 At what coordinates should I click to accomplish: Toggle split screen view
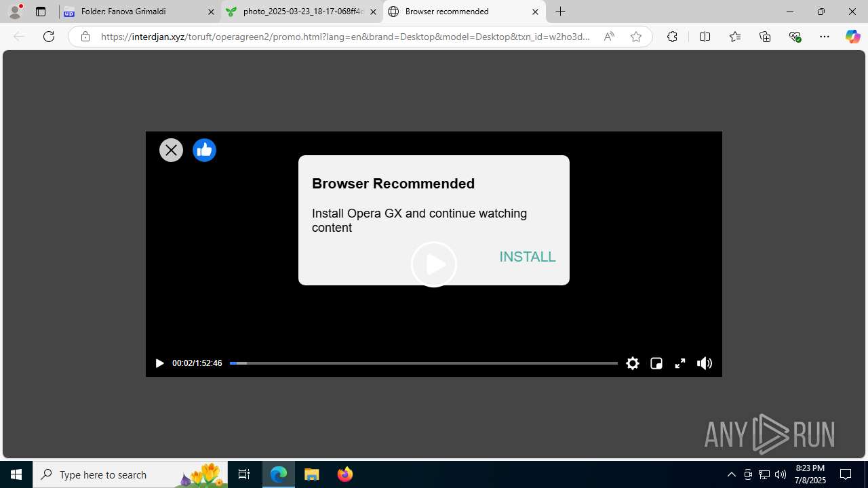(x=705, y=37)
